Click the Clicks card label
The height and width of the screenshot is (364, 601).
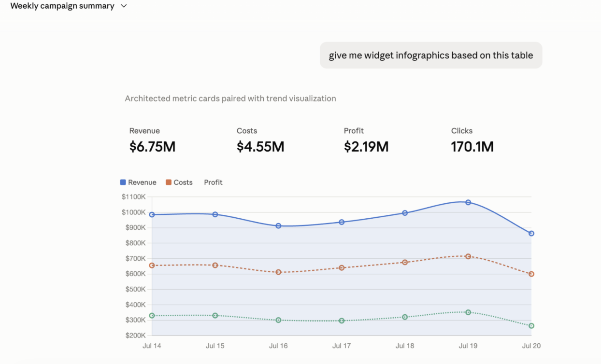coord(462,131)
